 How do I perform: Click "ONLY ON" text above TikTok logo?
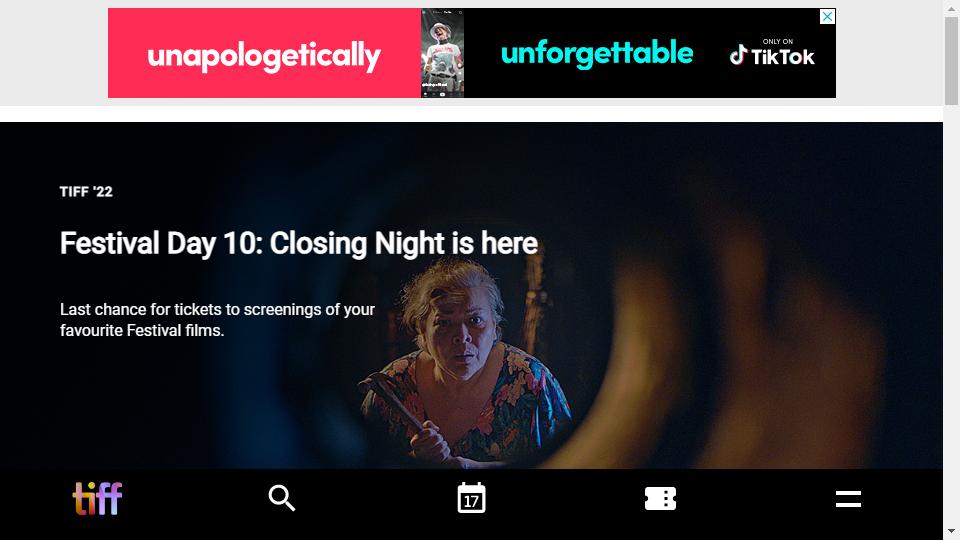click(x=778, y=42)
